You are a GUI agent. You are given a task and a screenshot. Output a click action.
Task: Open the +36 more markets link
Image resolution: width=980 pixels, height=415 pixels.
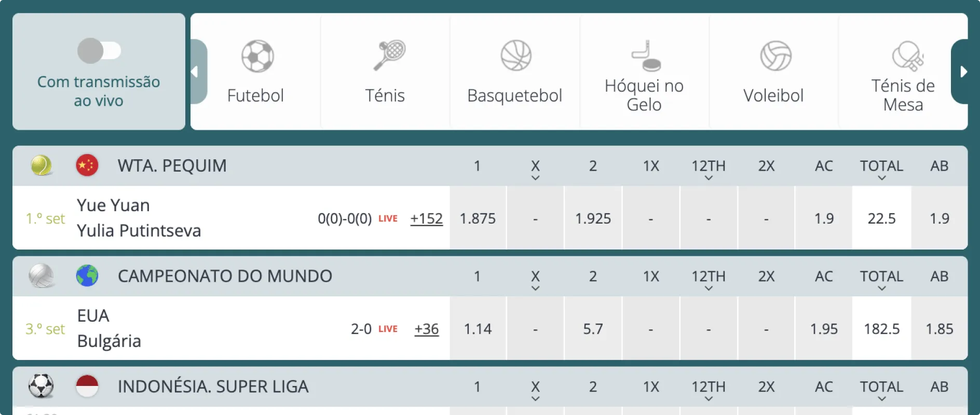point(426,329)
